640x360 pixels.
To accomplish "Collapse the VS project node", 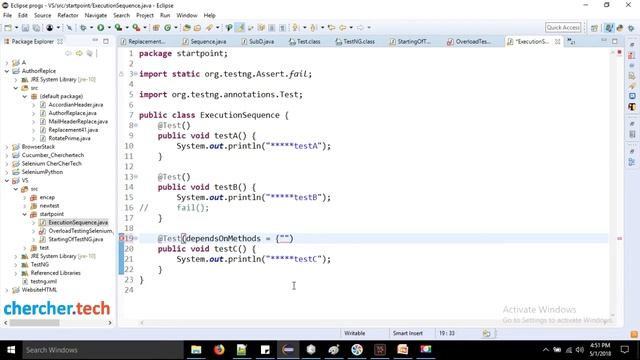I will [x=7, y=180].
